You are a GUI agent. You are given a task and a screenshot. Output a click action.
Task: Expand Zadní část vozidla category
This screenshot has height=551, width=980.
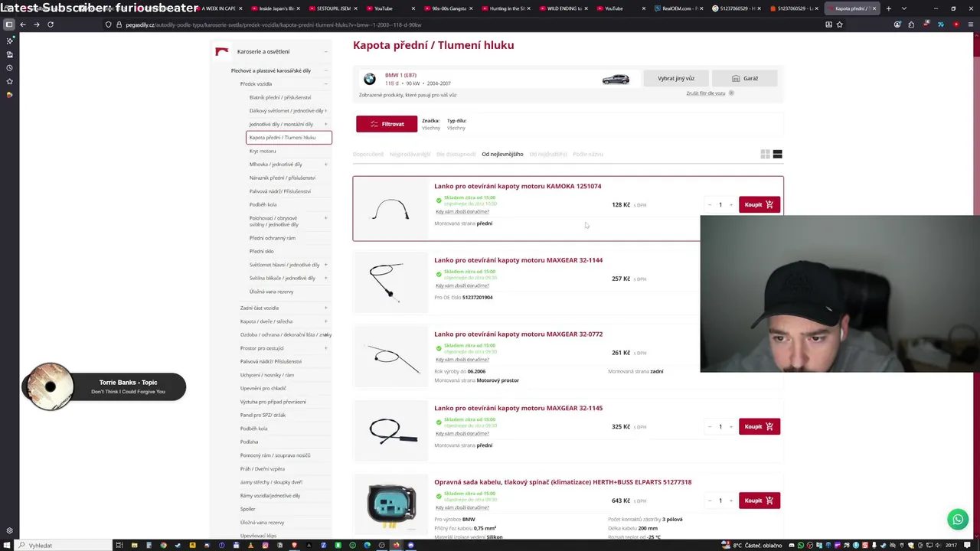click(x=325, y=308)
